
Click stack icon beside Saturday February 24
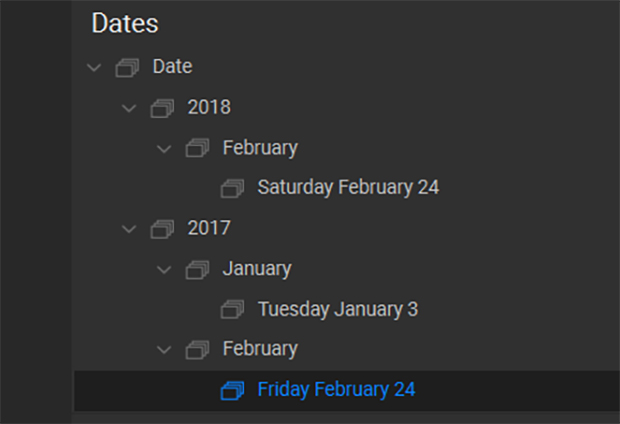232,188
